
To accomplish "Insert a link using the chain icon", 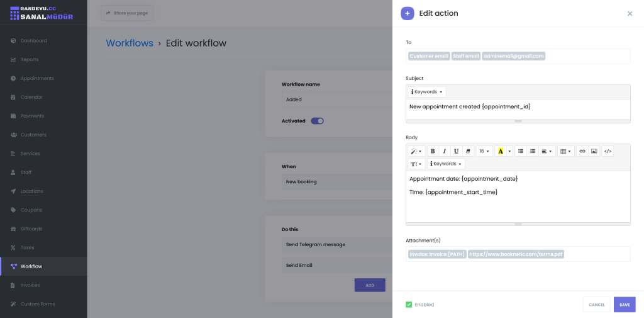I will point(582,151).
